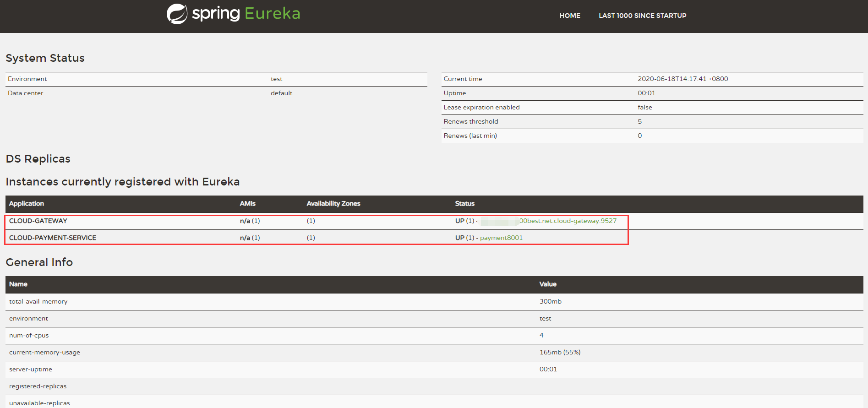Click the 300mb memory value
Image resolution: width=868 pixels, height=408 pixels.
[551, 301]
